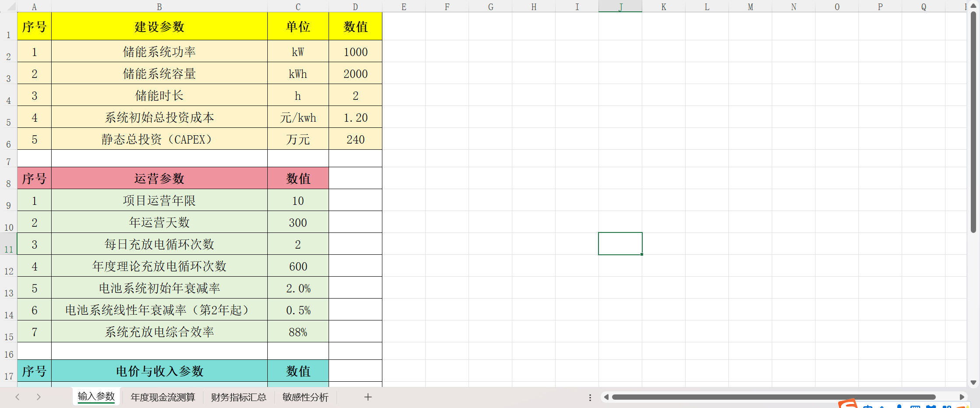Switch to the 年度现金流测算 sheet tab
Image resolution: width=980 pixels, height=408 pixels.
[162, 397]
